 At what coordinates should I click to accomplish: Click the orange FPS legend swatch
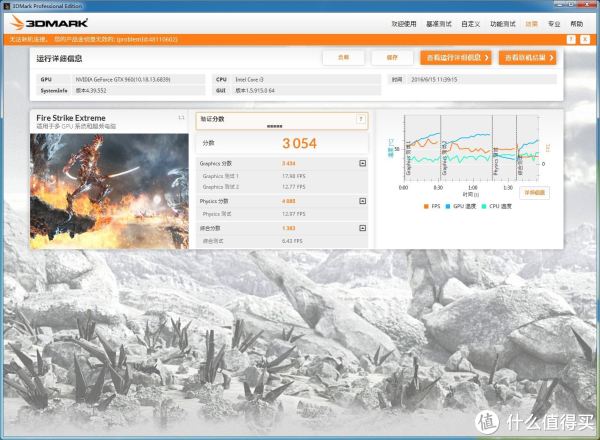[x=426, y=206]
